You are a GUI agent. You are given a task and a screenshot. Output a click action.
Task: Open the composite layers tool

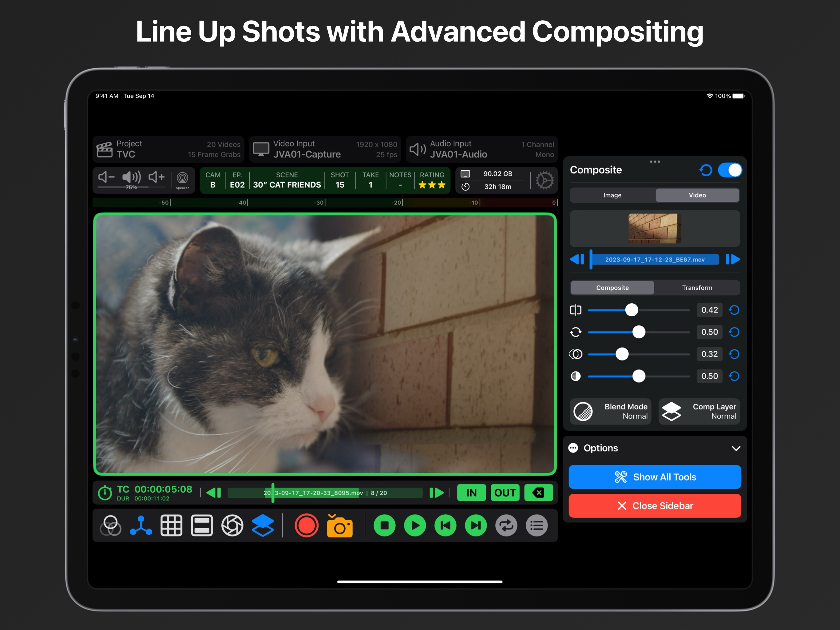pos(262,526)
